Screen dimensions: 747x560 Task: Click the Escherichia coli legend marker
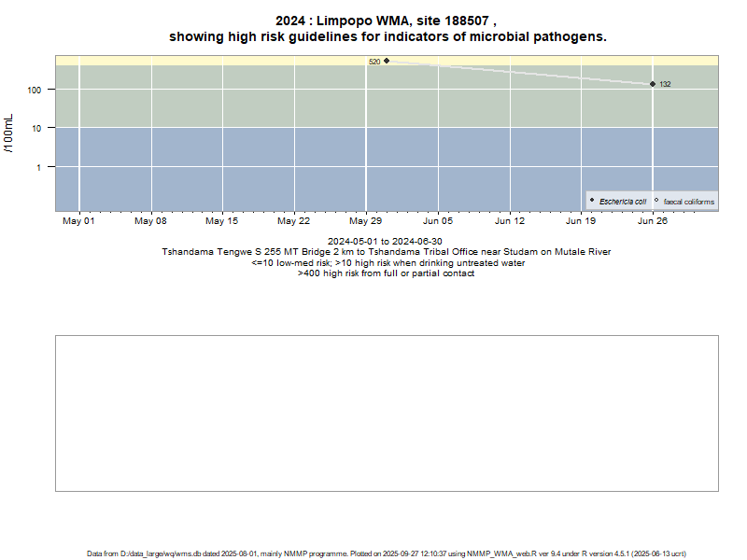pyautogui.click(x=592, y=201)
